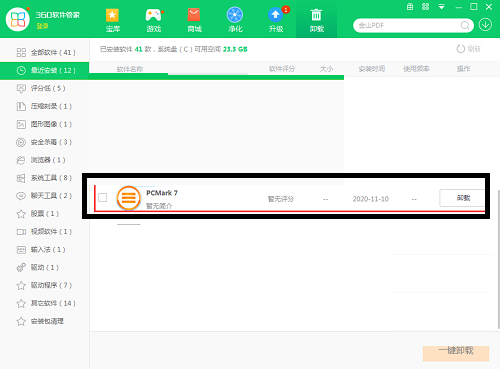Sort by 使用频率 column
Screen dimensions: 500x369
(x=416, y=69)
